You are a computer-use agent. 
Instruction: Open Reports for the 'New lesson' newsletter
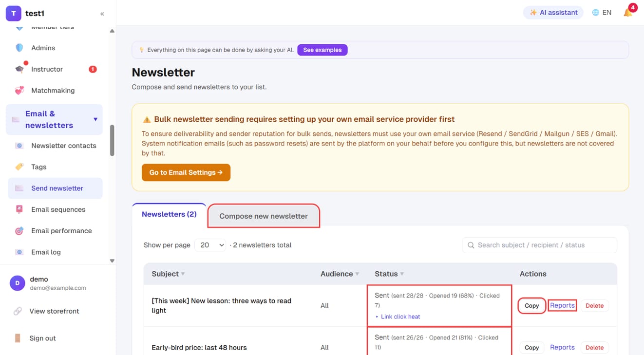coord(562,305)
